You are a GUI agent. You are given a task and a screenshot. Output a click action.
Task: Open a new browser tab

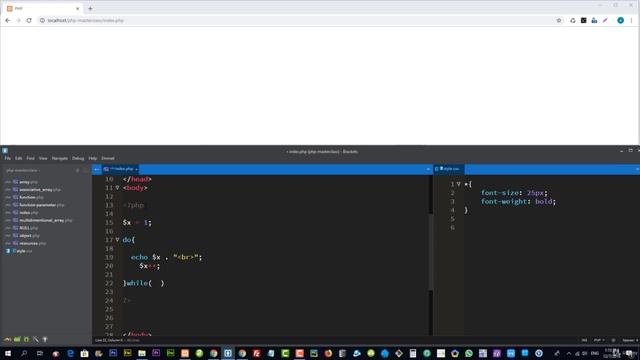coord(90,8)
